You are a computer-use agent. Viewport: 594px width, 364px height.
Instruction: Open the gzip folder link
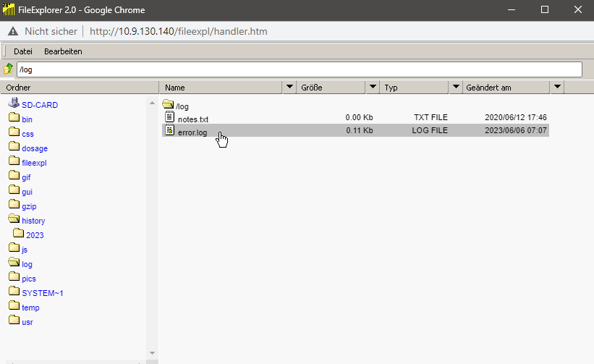click(29, 206)
